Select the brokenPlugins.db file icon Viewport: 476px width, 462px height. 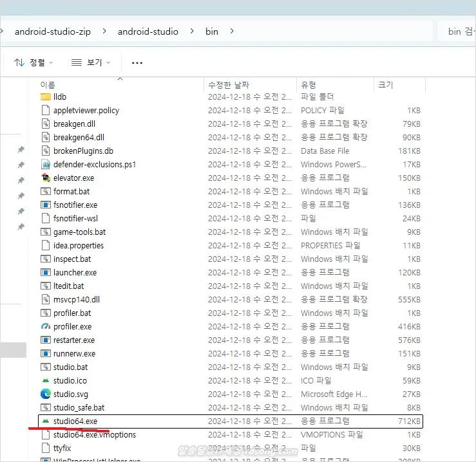(46, 151)
